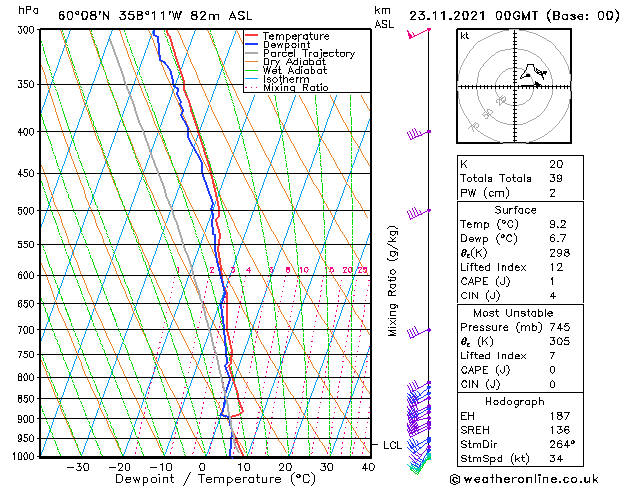Click the wind barb at 500 hPa

[x=419, y=213]
